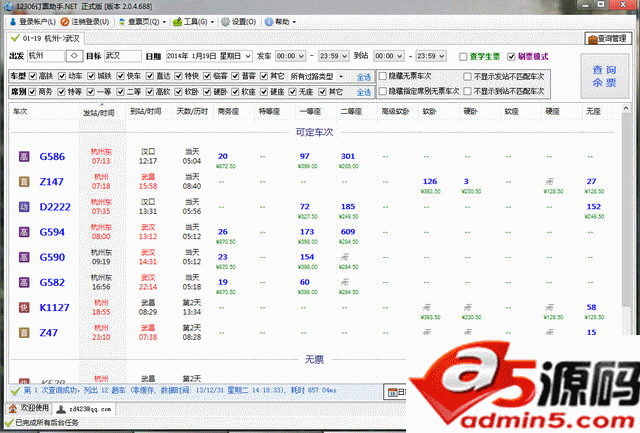Toggle the 动车 train type checkbox

click(62, 76)
